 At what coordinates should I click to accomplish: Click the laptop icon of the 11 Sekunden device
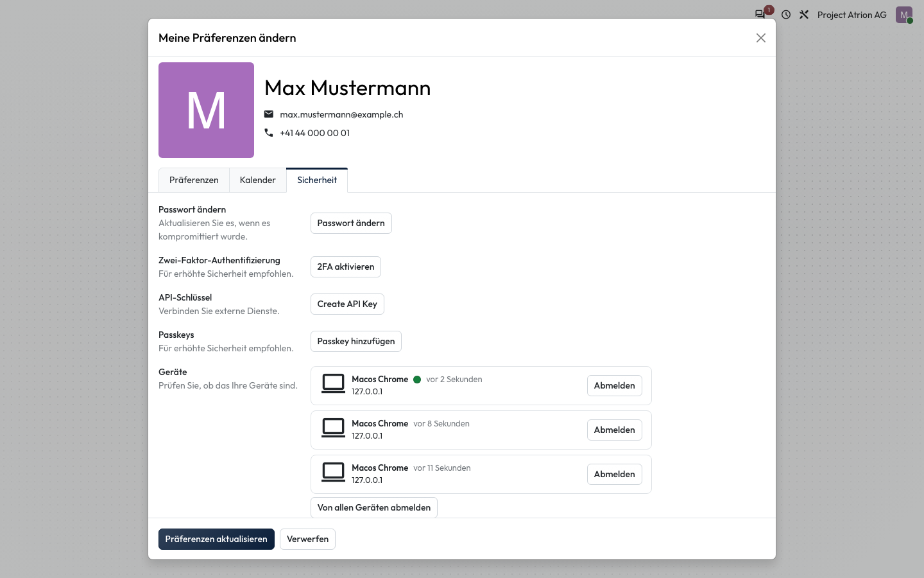click(333, 473)
